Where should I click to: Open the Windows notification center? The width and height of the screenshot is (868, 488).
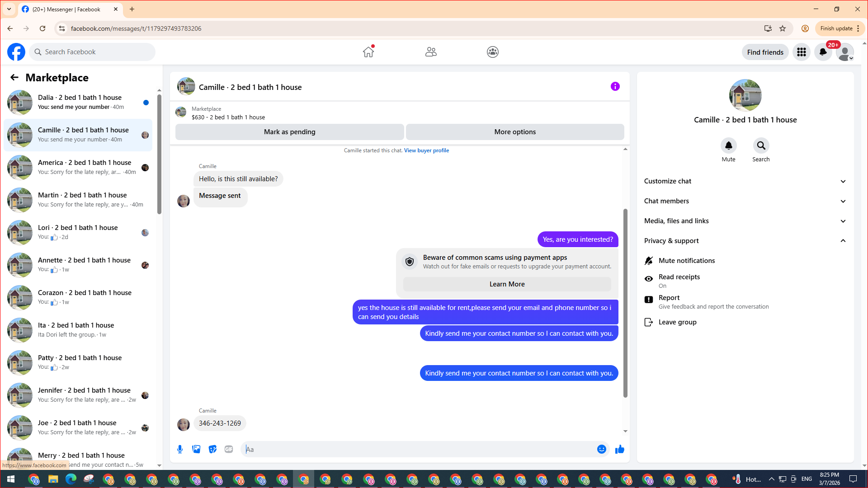(x=853, y=479)
